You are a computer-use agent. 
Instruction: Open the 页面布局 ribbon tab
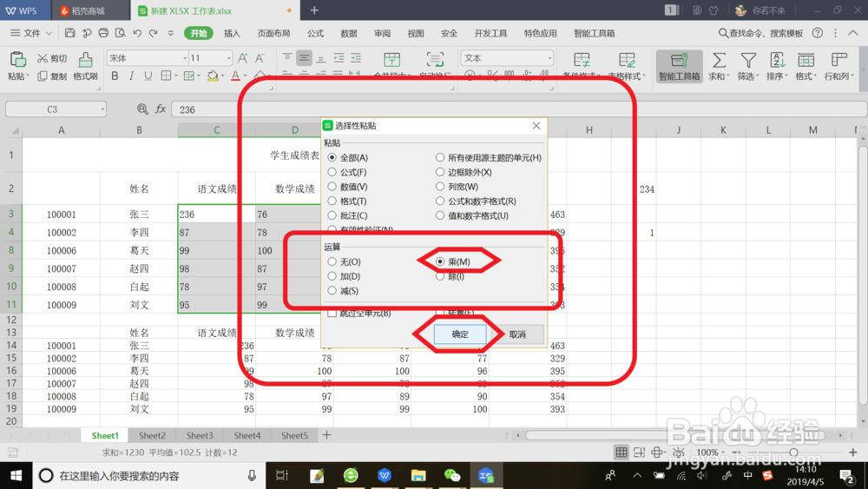coord(273,33)
